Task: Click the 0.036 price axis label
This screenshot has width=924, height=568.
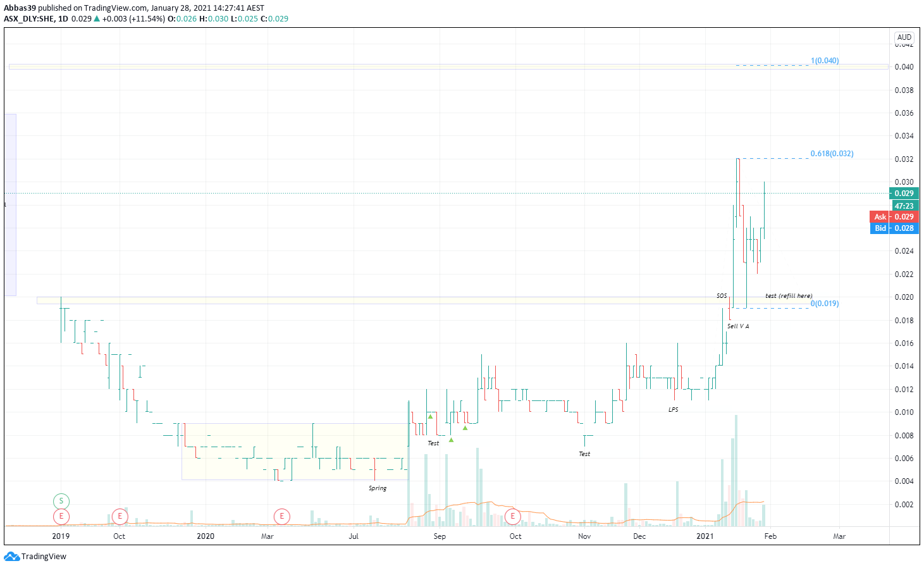Action: pyautogui.click(x=904, y=113)
